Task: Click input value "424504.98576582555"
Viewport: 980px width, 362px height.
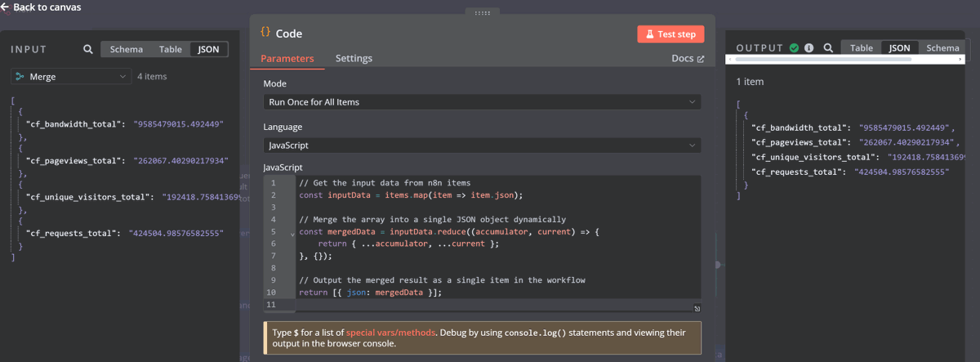Action: (x=176, y=233)
